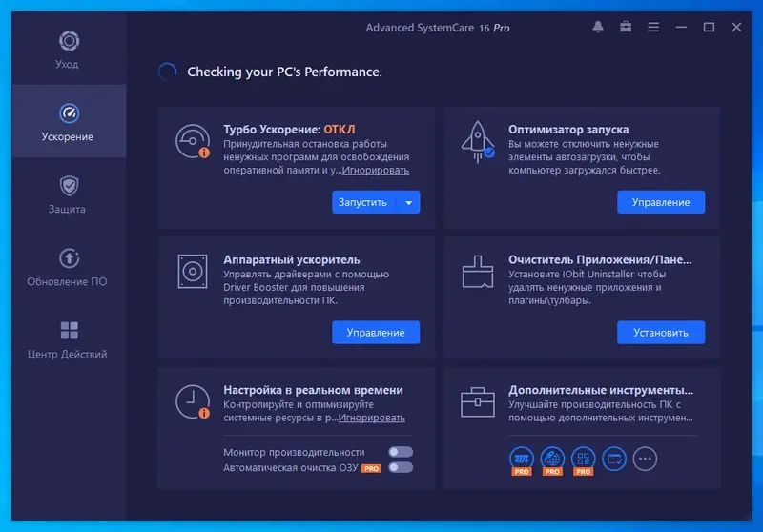Click the real-time tuning clock icon
The width and height of the screenshot is (763, 532).
(x=193, y=401)
